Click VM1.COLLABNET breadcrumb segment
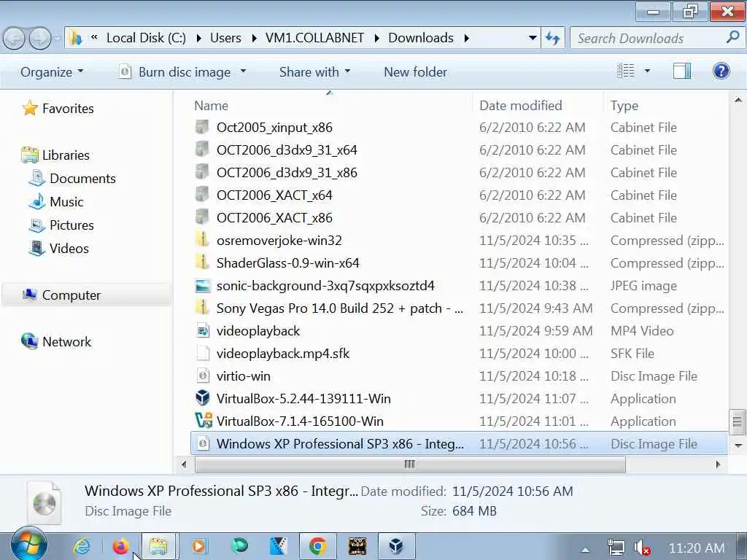Viewport: 747px width, 560px height. click(x=314, y=38)
